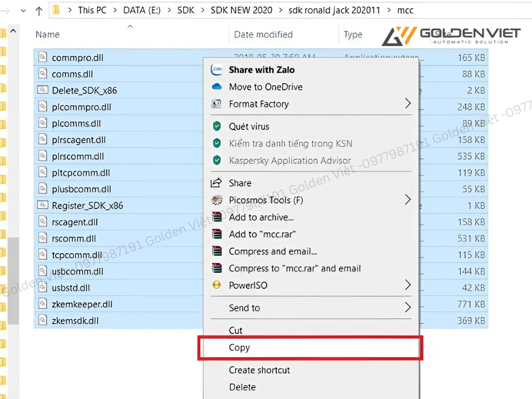Screen dimensions: 532x399
Task: Click the Share arrow icon
Action: click(x=217, y=183)
